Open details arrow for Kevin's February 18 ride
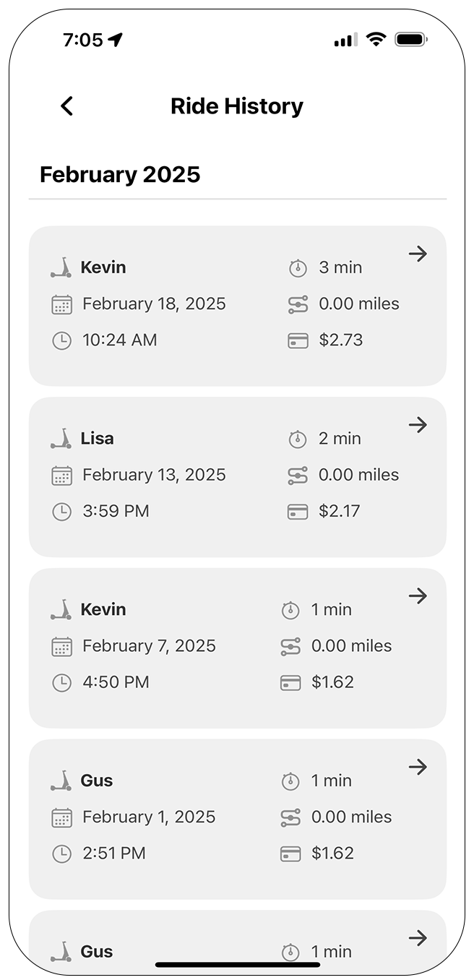474x980 pixels. coord(418,254)
